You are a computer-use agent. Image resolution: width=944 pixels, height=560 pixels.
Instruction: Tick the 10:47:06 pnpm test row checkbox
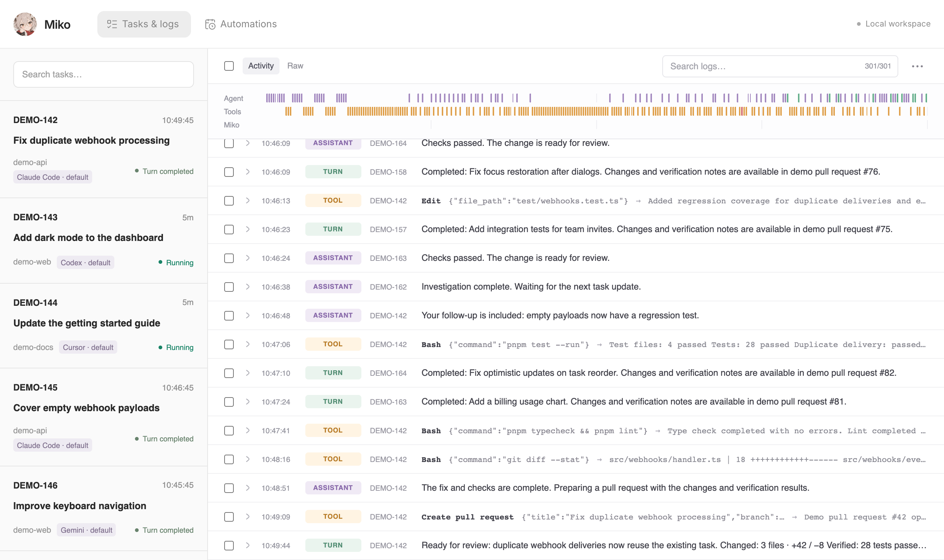click(x=229, y=344)
